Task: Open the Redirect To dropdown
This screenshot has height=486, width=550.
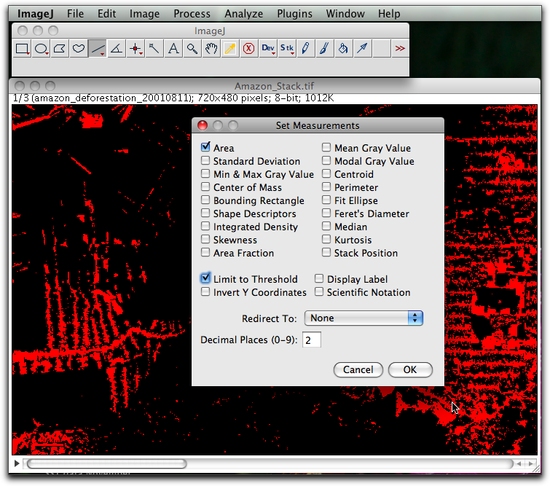Action: [364, 318]
